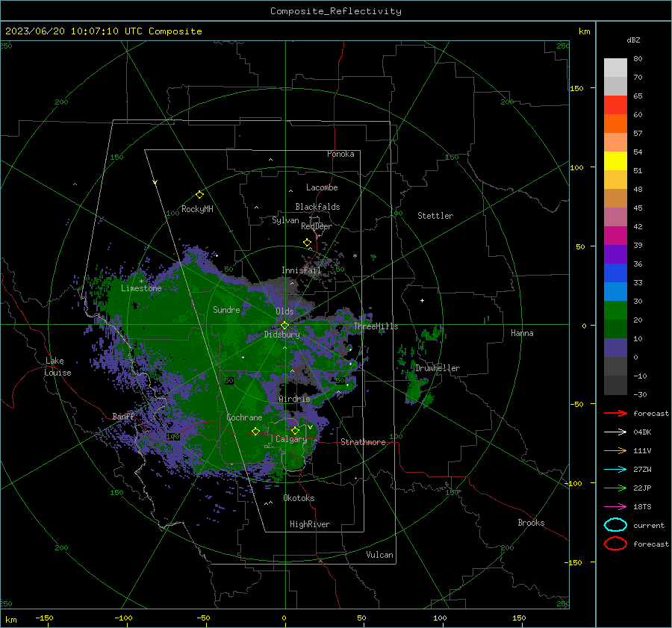Click the yellow diamond marker below Cochrane
Image resolution: width=672 pixels, height=628 pixels.
tap(255, 431)
